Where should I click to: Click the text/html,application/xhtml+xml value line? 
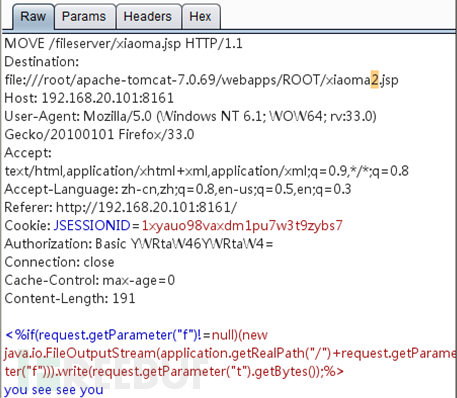click(207, 171)
